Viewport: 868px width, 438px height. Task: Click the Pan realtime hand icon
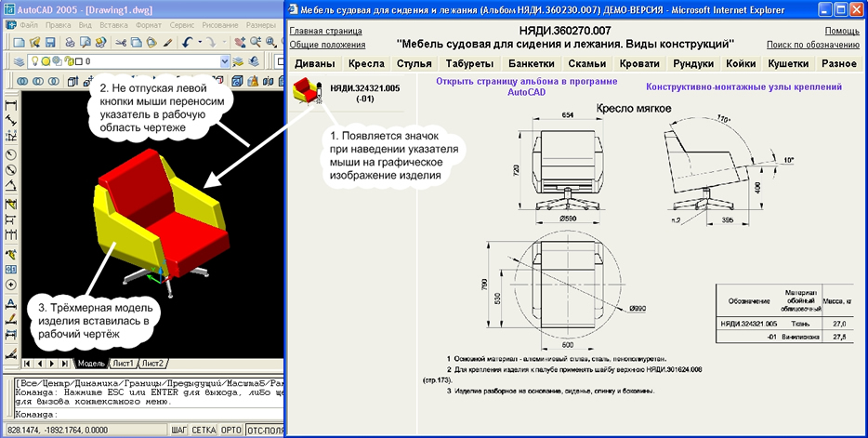click(240, 42)
